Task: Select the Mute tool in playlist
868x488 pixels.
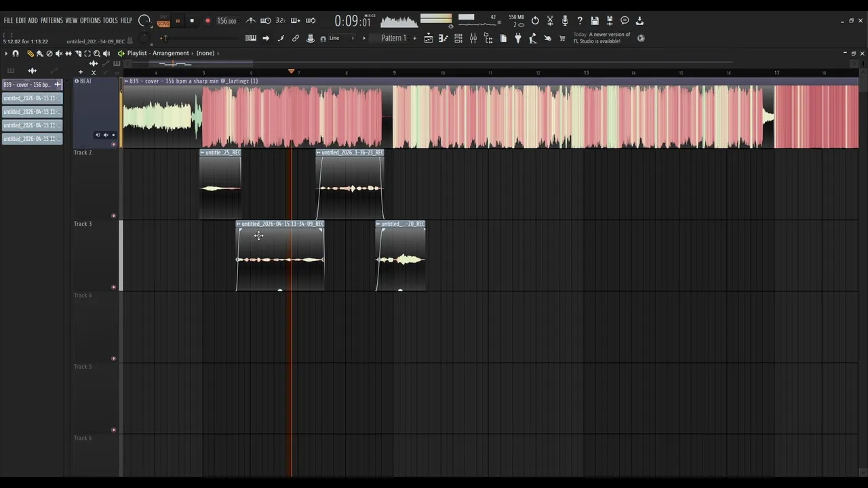Action: click(59, 54)
